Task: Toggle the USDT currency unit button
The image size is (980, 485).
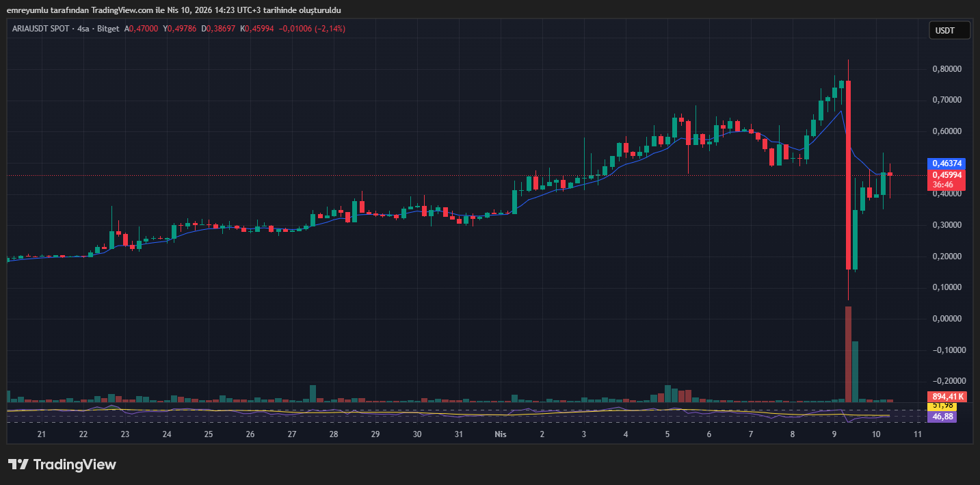Action: pos(949,30)
